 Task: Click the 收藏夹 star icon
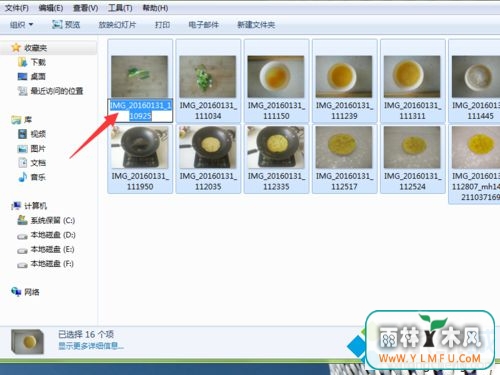[x=16, y=48]
